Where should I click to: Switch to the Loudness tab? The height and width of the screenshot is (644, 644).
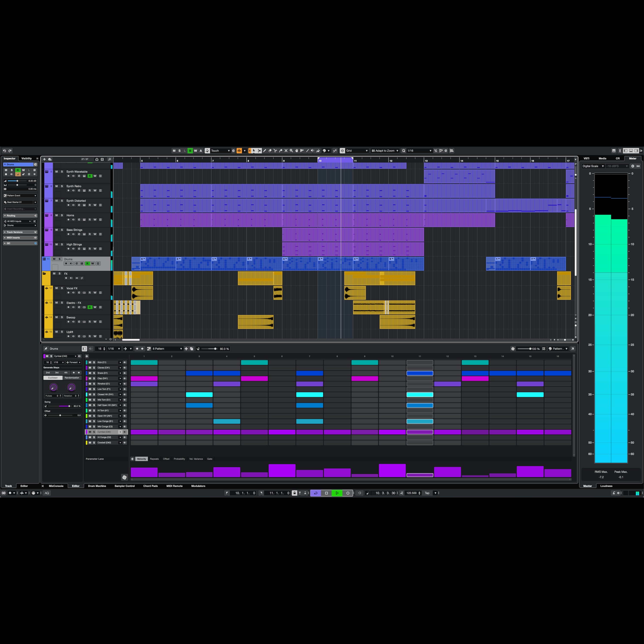606,486
